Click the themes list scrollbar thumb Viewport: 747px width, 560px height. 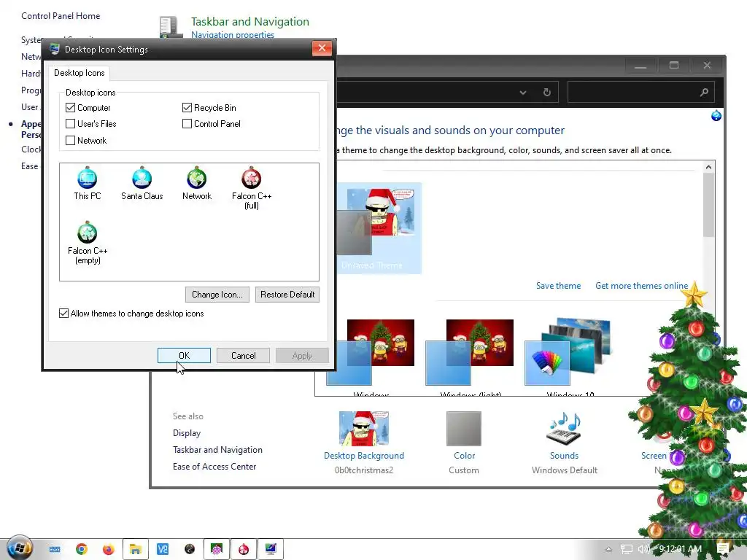click(708, 205)
